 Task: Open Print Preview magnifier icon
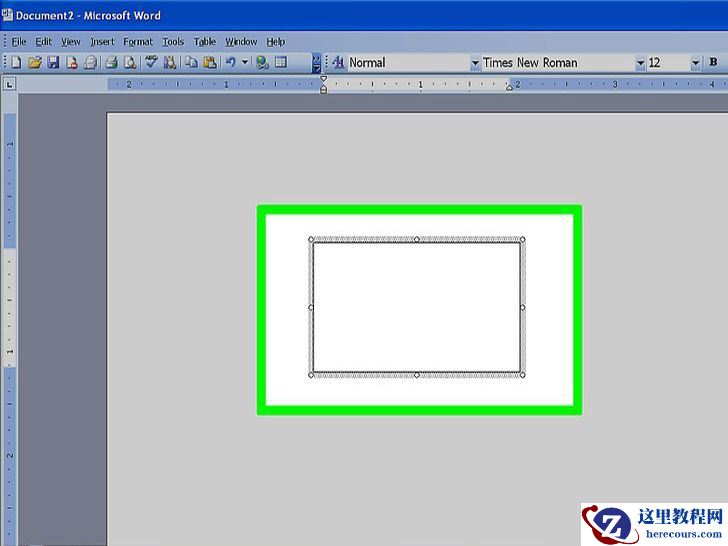click(130, 62)
